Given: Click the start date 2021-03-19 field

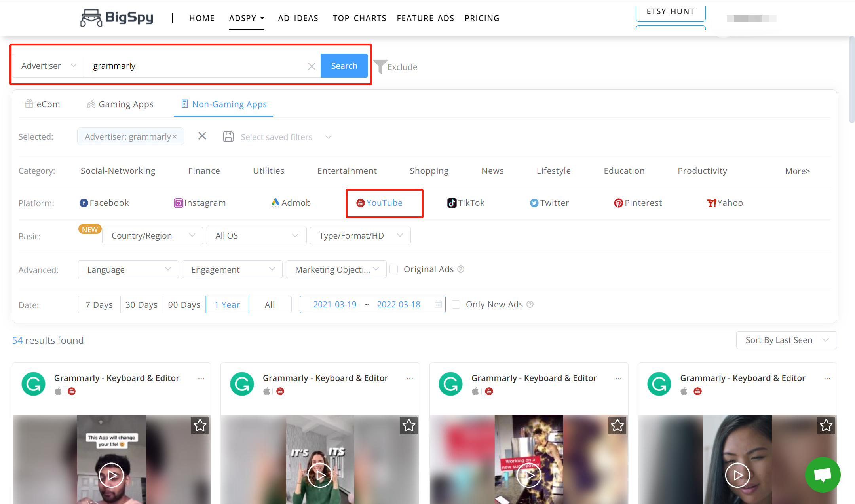Looking at the screenshot, I should coord(334,304).
